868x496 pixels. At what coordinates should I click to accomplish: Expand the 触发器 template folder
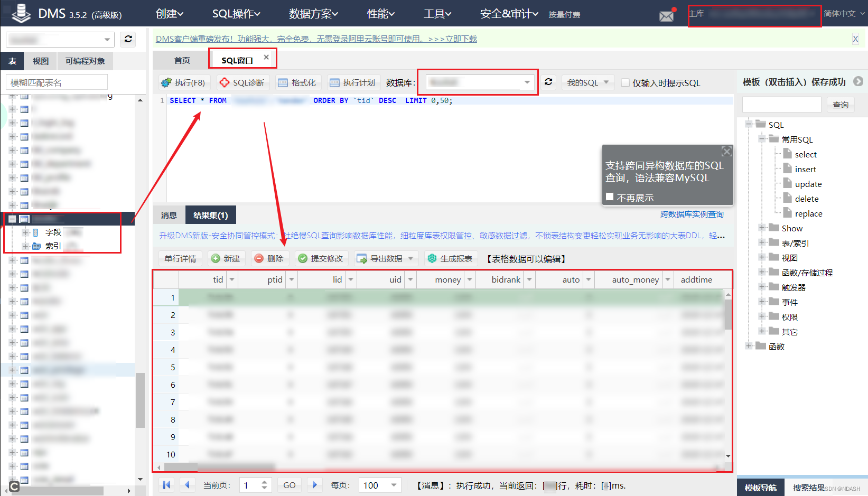(762, 287)
